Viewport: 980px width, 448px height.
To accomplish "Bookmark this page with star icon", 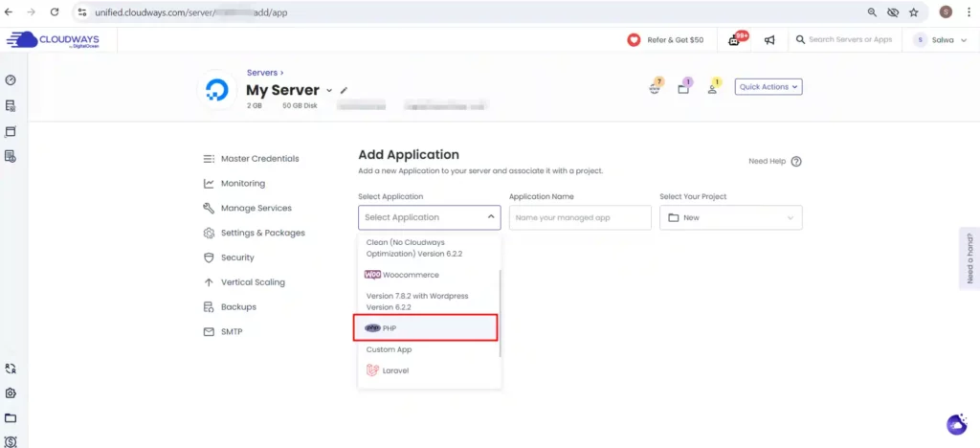I will coord(914,11).
